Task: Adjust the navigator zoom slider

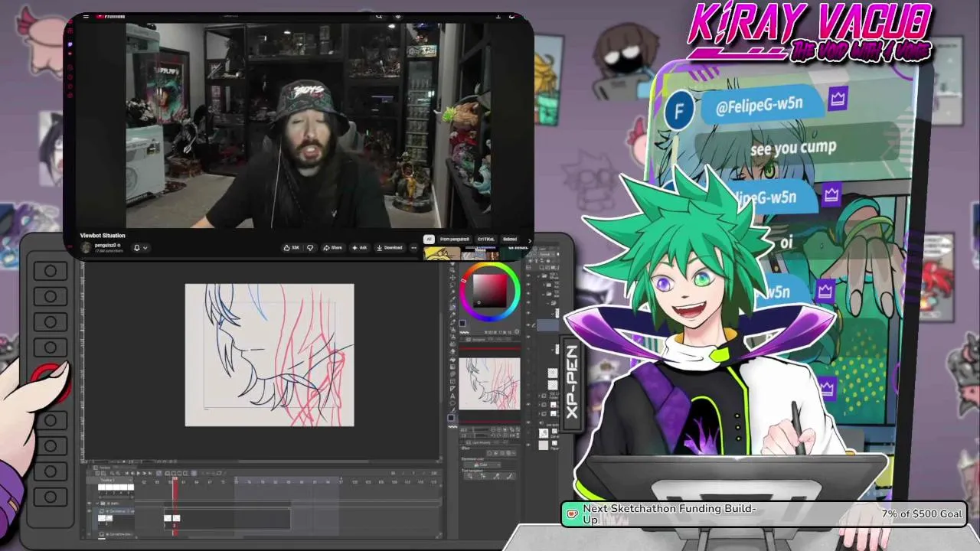Action: pyautogui.click(x=479, y=429)
